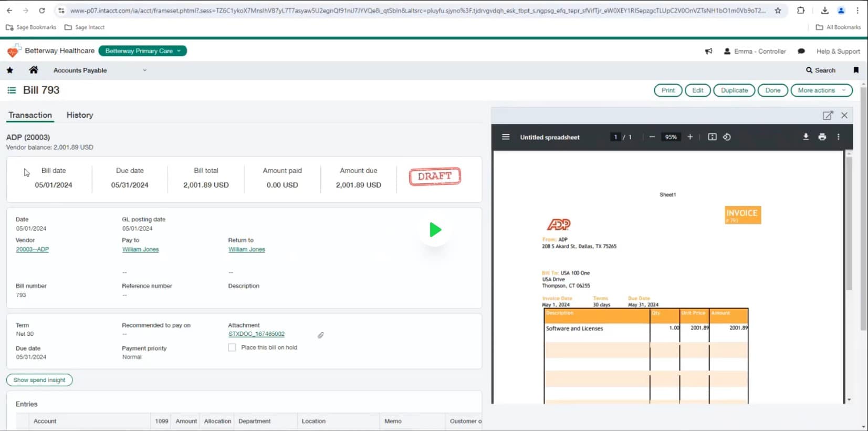
Task: Click the paperclip attachment icon
Action: click(x=320, y=335)
